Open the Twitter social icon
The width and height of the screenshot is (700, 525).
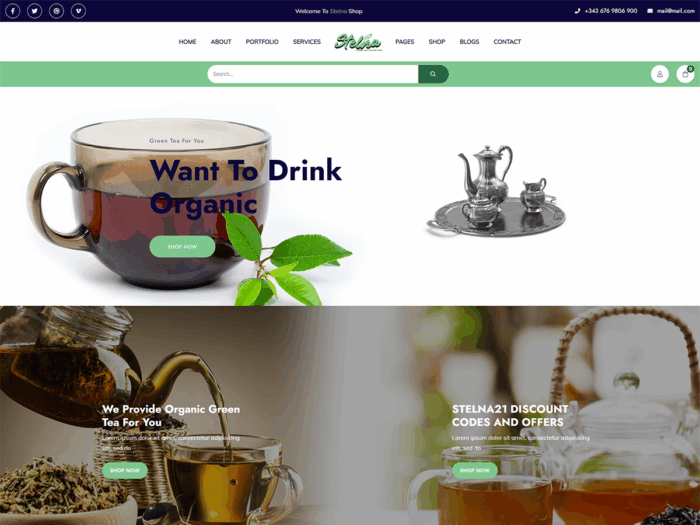click(x=34, y=11)
